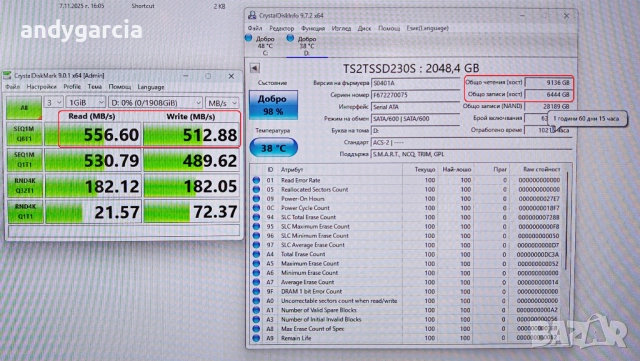Open CrystalDiskMark Тема menu
Screen dimensions: 640x361
pos(94,87)
